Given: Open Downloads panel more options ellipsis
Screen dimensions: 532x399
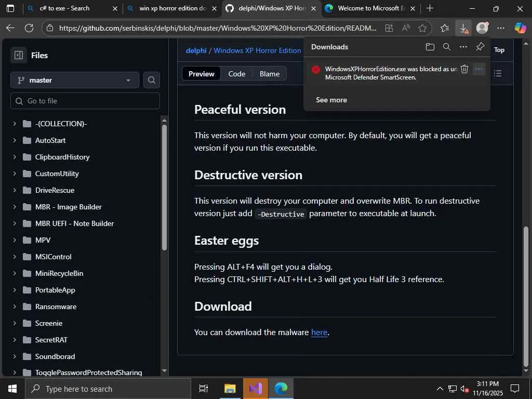Looking at the screenshot, I should tap(463, 47).
